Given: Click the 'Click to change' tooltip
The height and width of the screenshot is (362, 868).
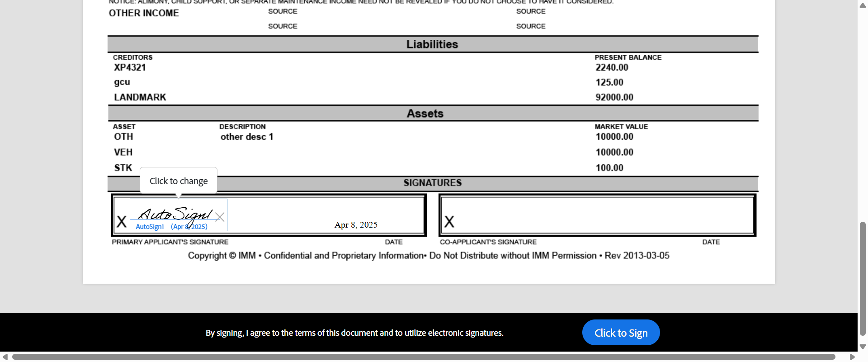Looking at the screenshot, I should [x=179, y=181].
